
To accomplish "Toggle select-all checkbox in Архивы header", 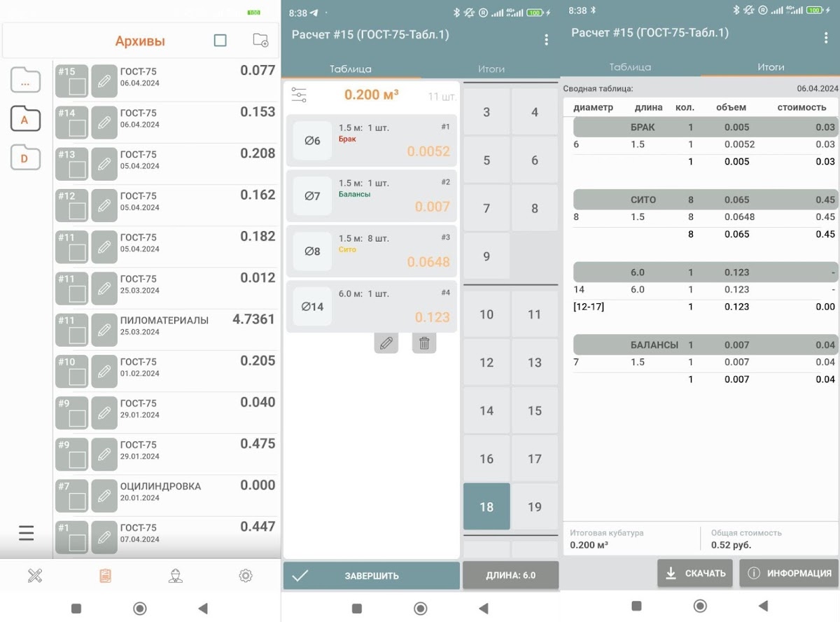I will (220, 41).
